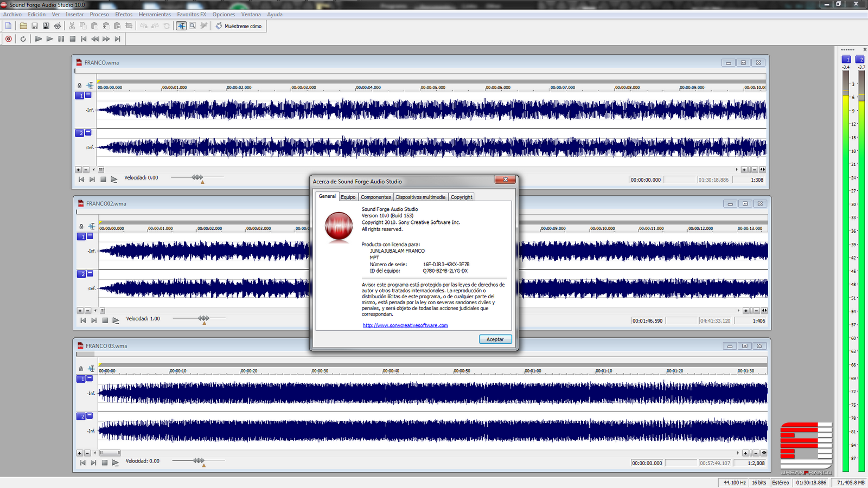The height and width of the screenshot is (488, 868).
Task: Click the Velocidad rate slider in FRANCO02.wma
Action: (x=199, y=318)
